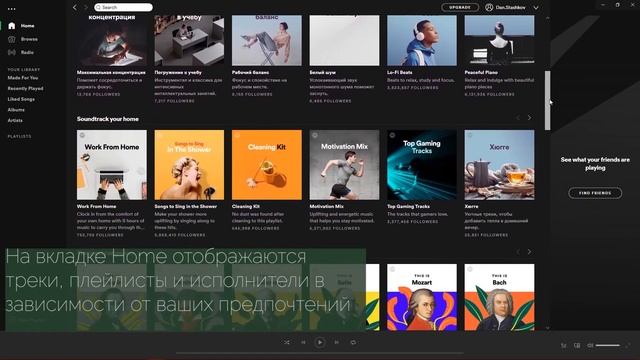640x360 pixels.
Task: Open the connect to a device icon
Action: [x=577, y=346]
